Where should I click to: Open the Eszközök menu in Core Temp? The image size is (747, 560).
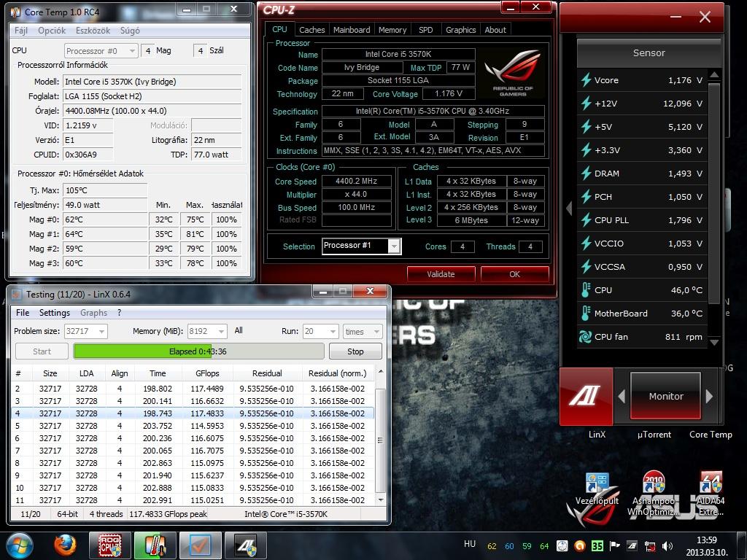93,31
